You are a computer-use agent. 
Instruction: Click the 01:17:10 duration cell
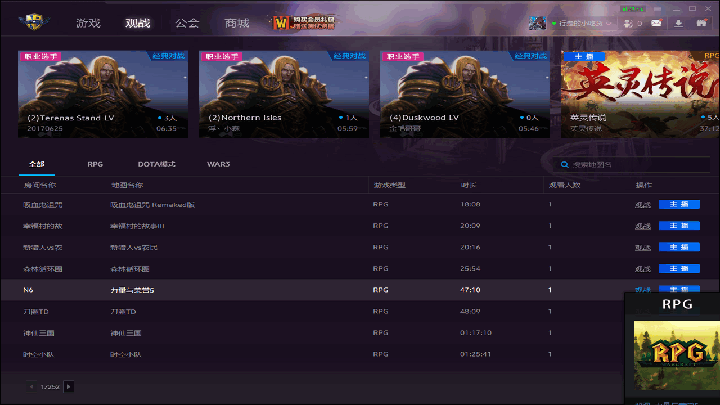476,333
